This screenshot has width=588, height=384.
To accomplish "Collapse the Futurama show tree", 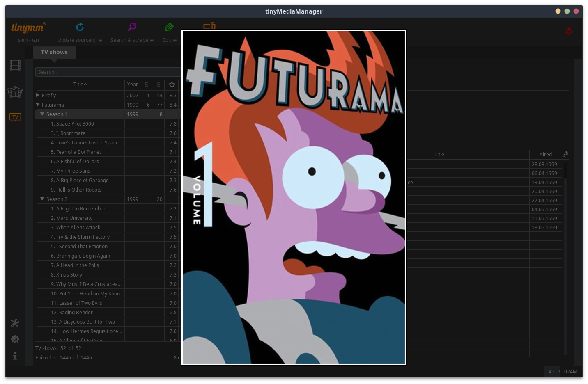I will click(x=38, y=105).
